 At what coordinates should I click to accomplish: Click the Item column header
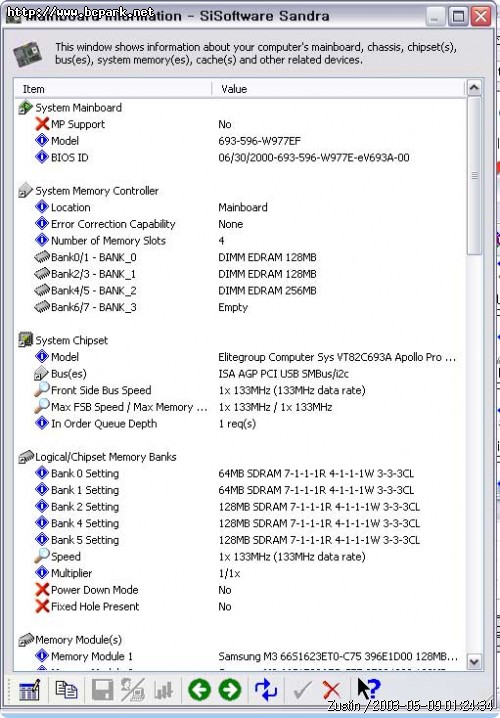113,89
